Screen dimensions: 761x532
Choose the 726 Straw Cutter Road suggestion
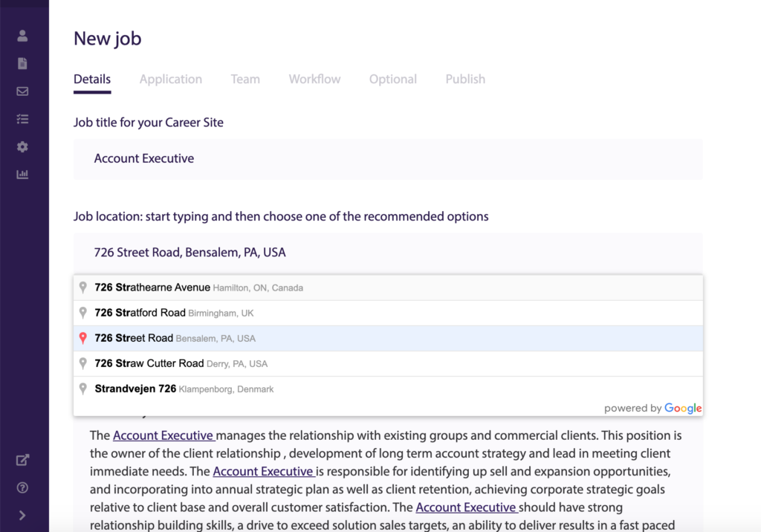click(388, 363)
